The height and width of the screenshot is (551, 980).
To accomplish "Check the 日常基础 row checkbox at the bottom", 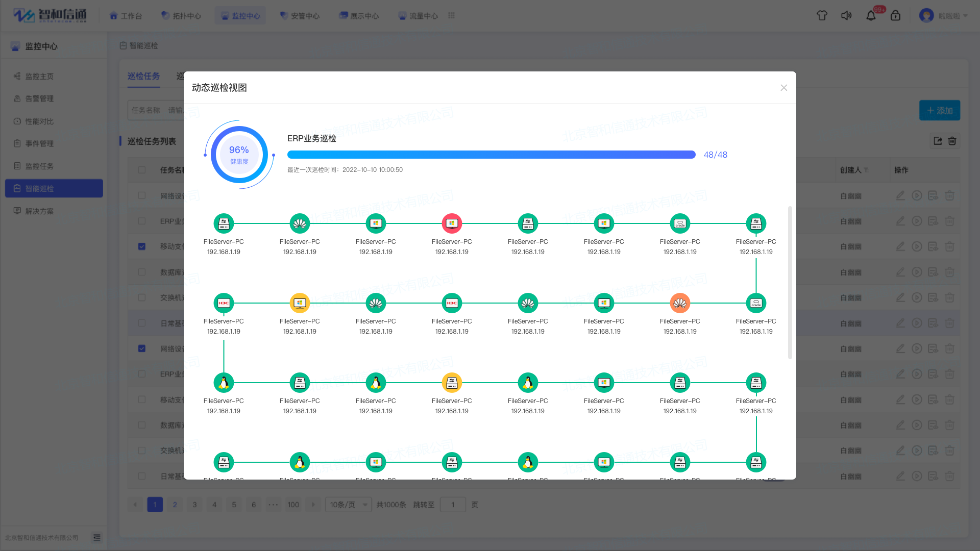I will [142, 476].
